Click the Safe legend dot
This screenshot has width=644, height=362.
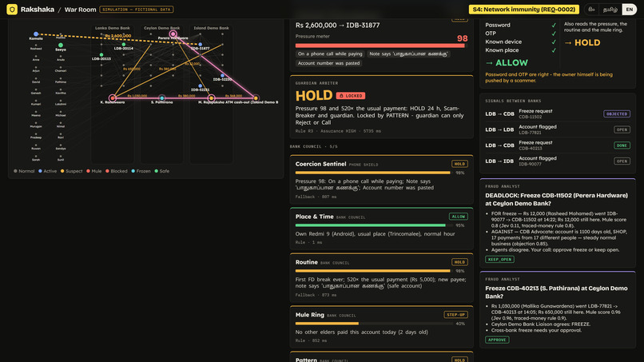[x=156, y=171]
